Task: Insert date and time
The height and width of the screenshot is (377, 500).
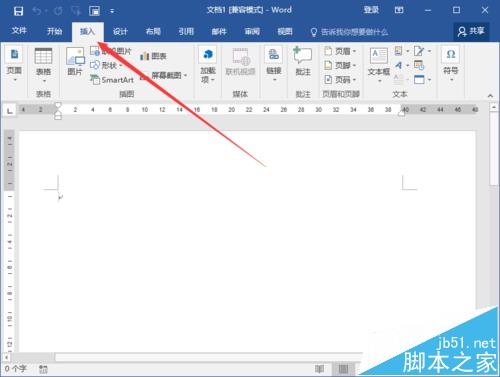Action: tap(419, 65)
